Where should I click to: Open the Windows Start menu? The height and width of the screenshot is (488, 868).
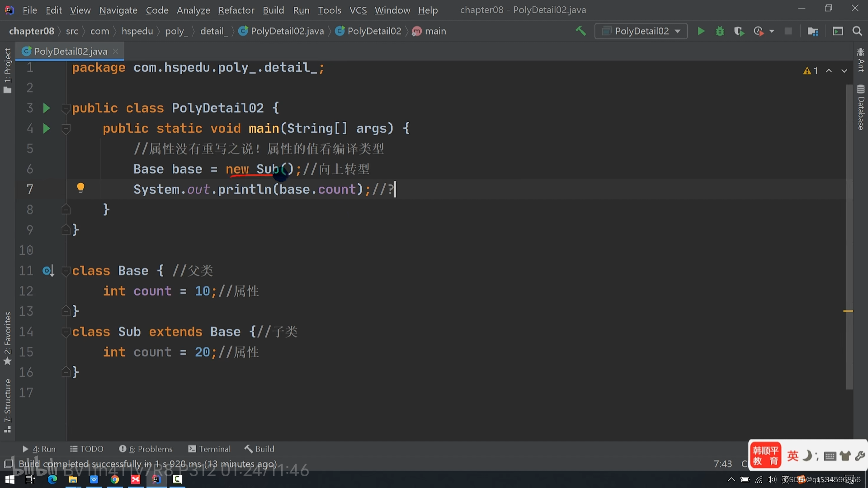9,479
